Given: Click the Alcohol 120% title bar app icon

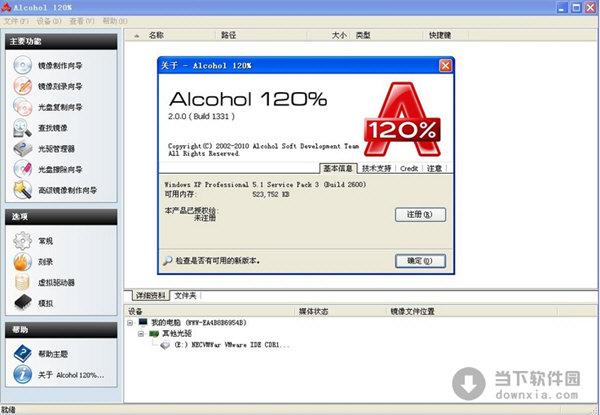Looking at the screenshot, I should pyautogui.click(x=6, y=7).
